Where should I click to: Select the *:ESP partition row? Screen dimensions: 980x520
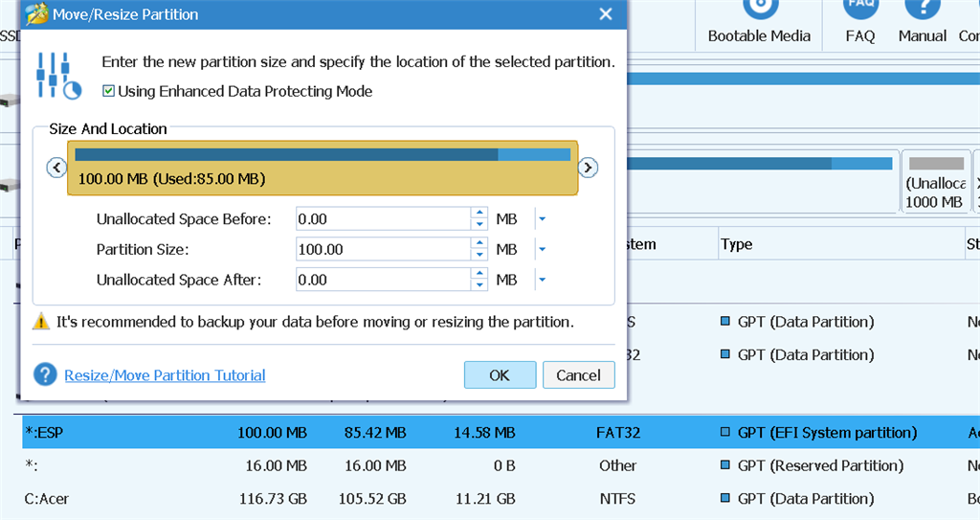501,433
